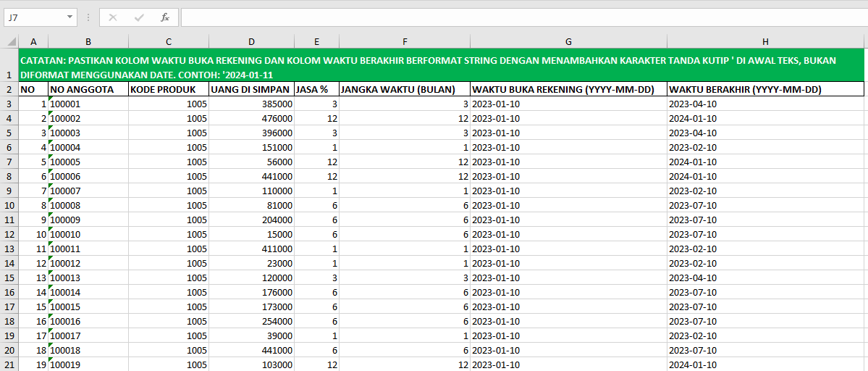
Task: Select the cell with value 23000
Action: coord(251,264)
